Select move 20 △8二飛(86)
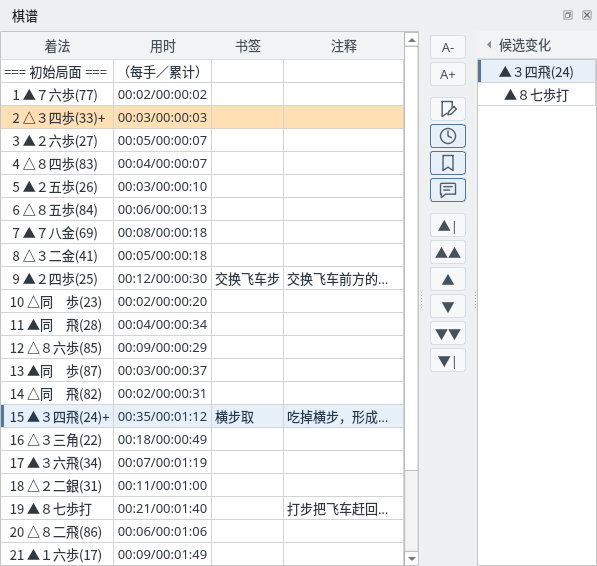 [202, 532]
